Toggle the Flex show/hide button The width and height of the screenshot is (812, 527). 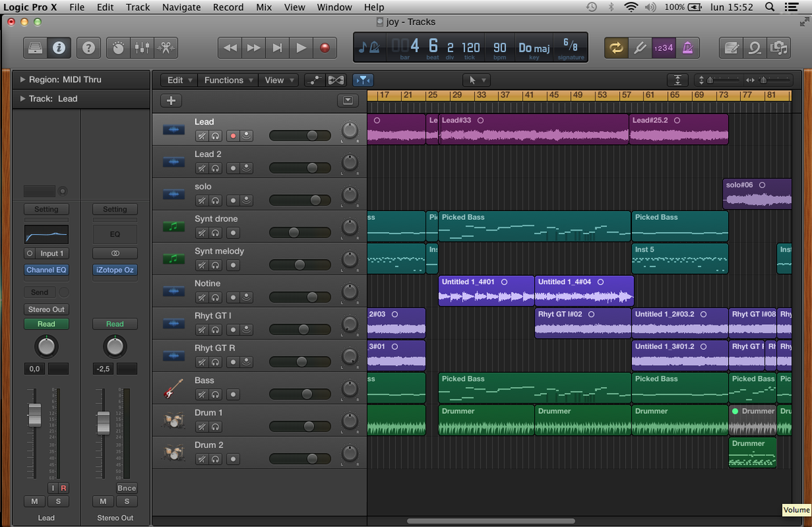click(x=335, y=80)
